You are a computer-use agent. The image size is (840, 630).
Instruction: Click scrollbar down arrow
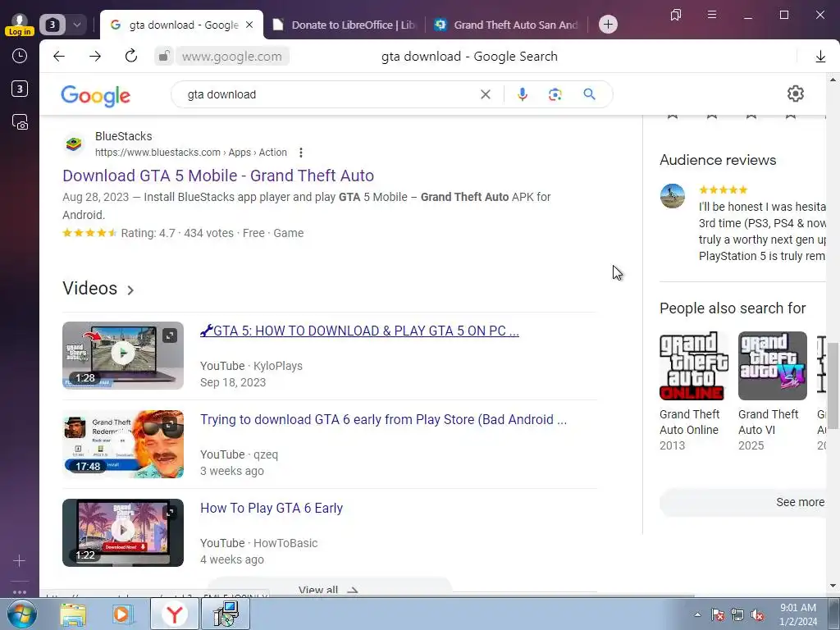pyautogui.click(x=833, y=586)
